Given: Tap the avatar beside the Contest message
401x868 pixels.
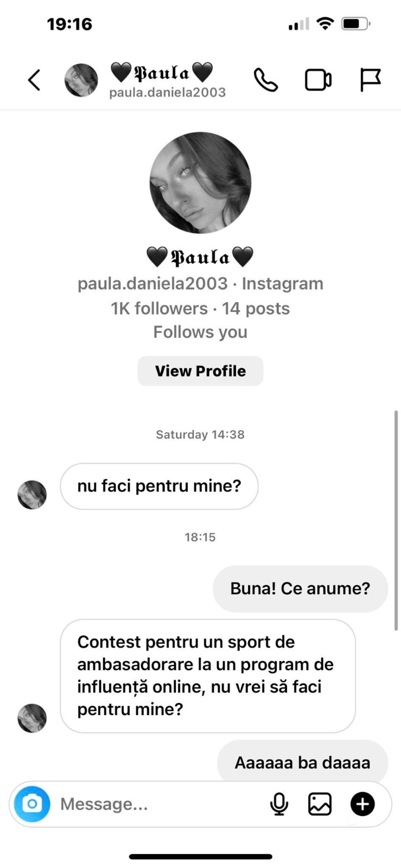Looking at the screenshot, I should click(x=33, y=718).
